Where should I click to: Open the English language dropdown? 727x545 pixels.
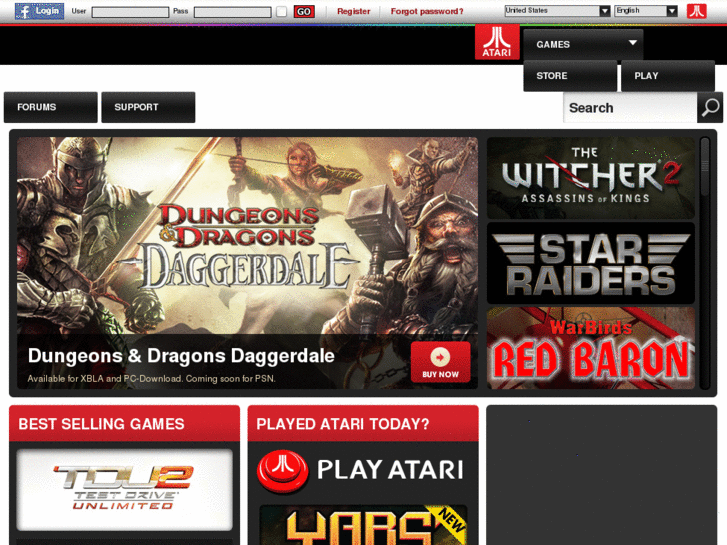[645, 11]
